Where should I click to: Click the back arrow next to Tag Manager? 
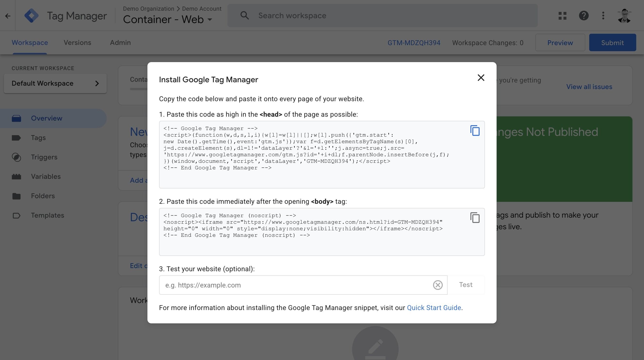pos(8,16)
